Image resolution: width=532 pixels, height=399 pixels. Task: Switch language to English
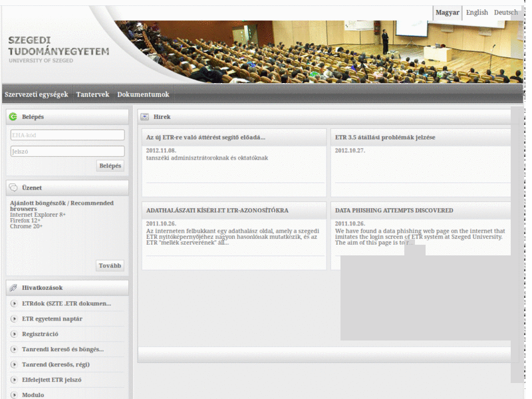click(x=477, y=13)
